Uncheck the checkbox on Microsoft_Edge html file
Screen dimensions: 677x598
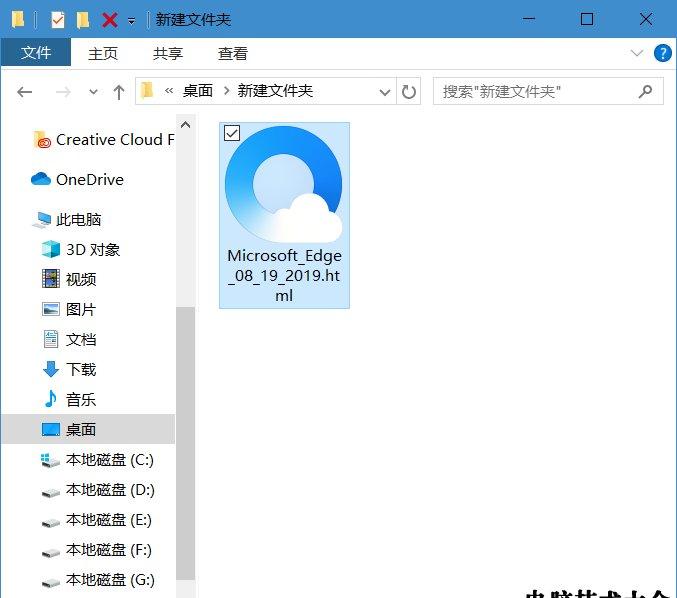[x=232, y=133]
